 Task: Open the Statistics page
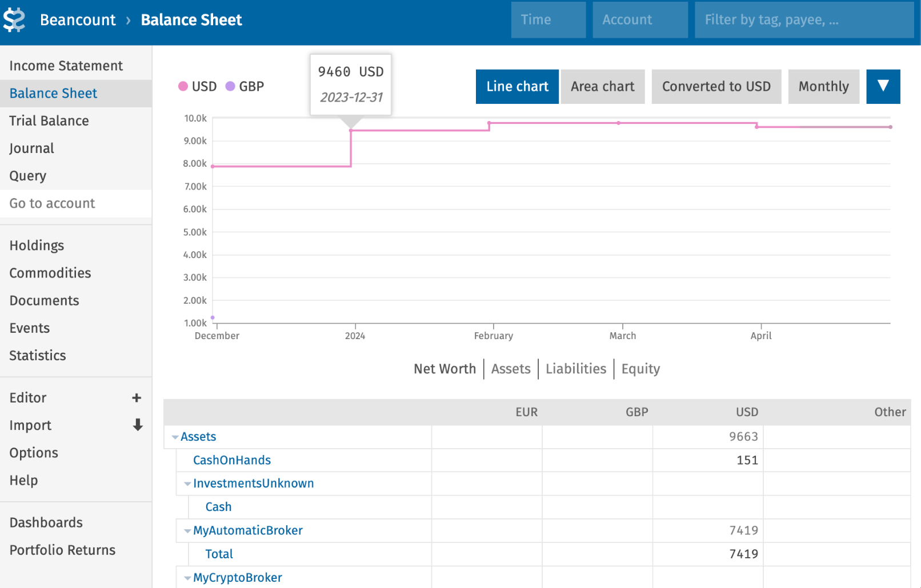pyautogui.click(x=76, y=355)
